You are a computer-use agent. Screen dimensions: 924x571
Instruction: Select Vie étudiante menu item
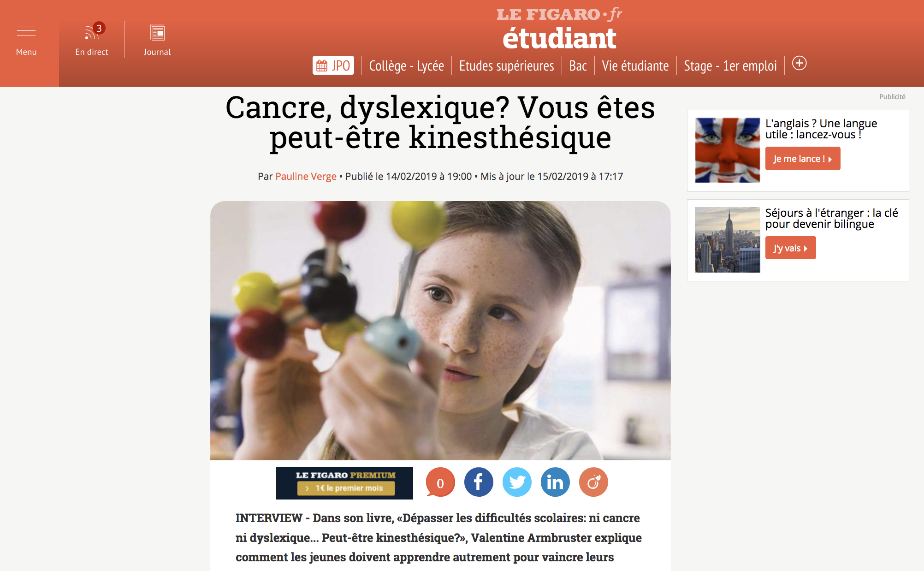click(635, 66)
